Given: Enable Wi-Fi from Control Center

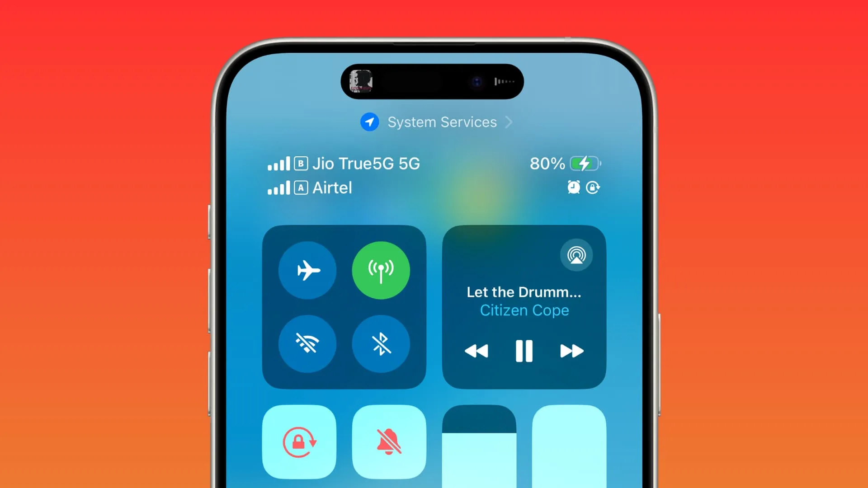Looking at the screenshot, I should point(307,343).
